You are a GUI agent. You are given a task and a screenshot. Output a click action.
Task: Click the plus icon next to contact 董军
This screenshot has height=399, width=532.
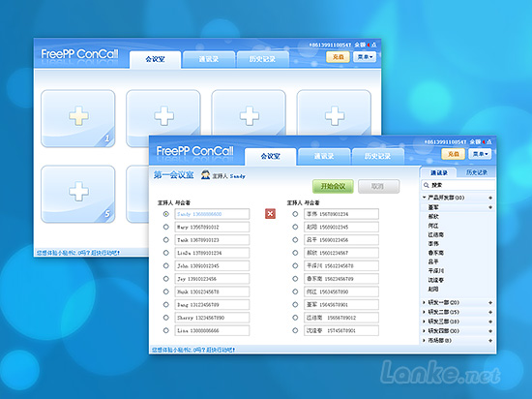tap(490, 207)
